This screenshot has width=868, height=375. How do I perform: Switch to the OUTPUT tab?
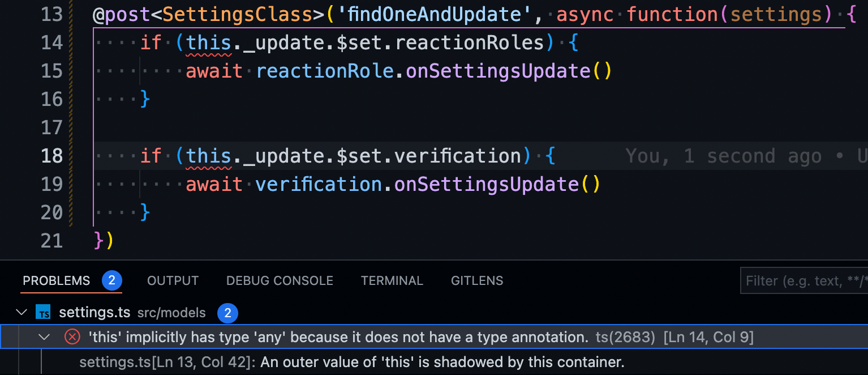[x=173, y=280]
